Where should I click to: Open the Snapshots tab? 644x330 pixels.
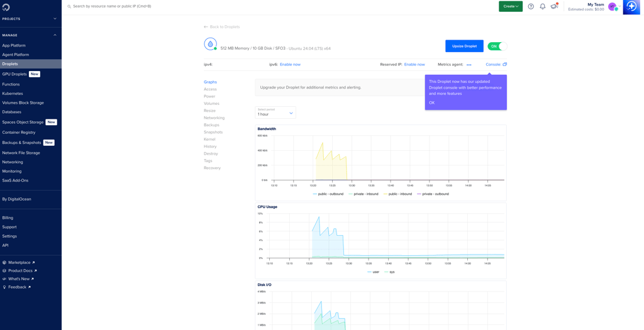pos(213,132)
